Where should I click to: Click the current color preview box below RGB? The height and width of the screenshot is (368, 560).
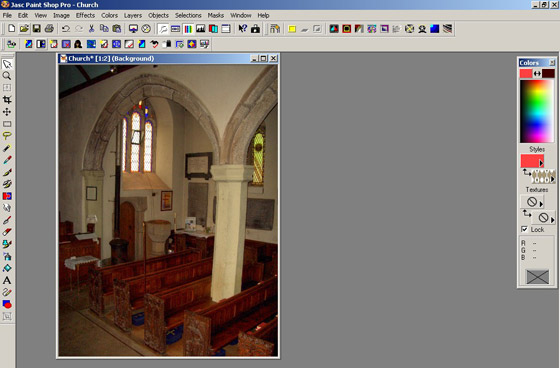click(538, 277)
